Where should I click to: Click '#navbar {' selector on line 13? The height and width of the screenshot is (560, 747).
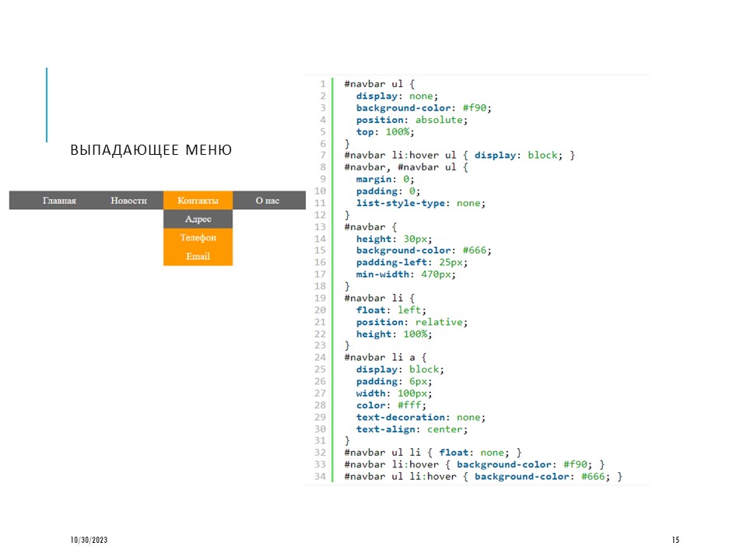[x=370, y=226]
